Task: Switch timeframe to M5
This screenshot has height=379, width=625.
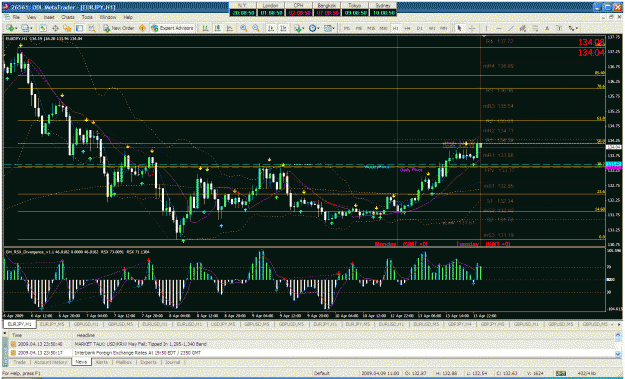Action: point(359,28)
